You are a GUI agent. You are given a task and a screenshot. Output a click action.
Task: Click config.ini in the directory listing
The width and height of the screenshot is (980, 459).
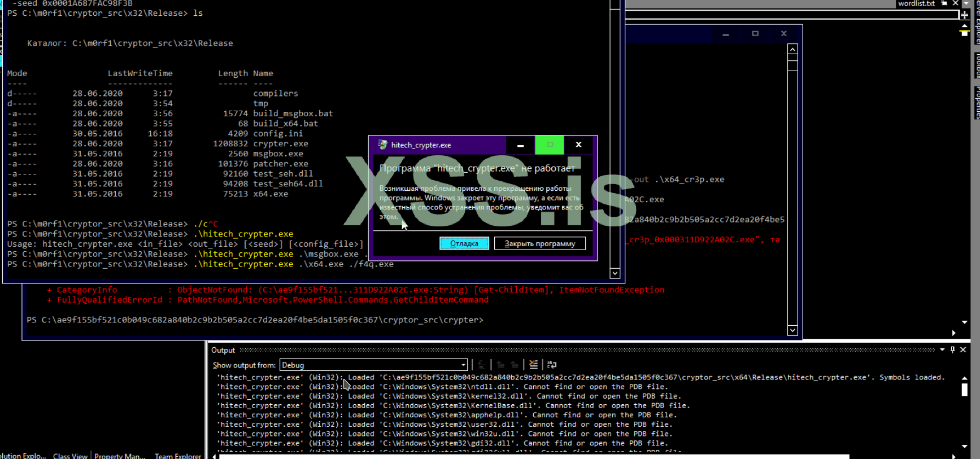278,134
